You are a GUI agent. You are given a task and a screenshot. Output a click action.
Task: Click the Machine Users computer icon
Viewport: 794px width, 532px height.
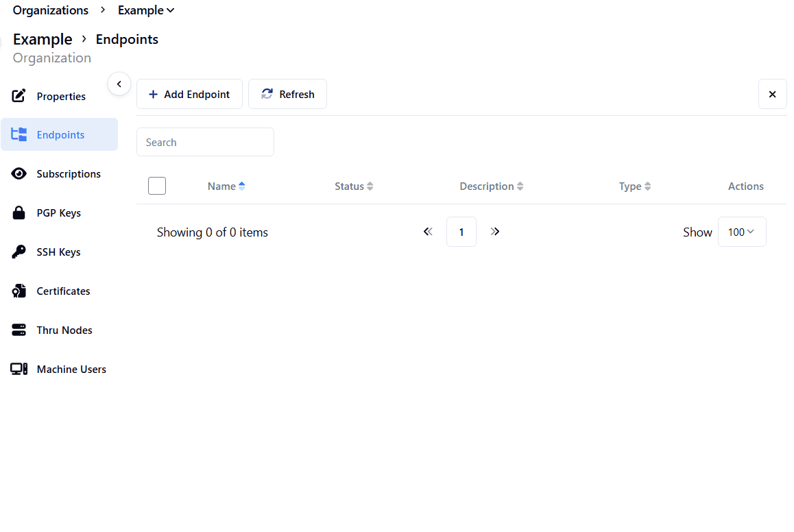19,370
